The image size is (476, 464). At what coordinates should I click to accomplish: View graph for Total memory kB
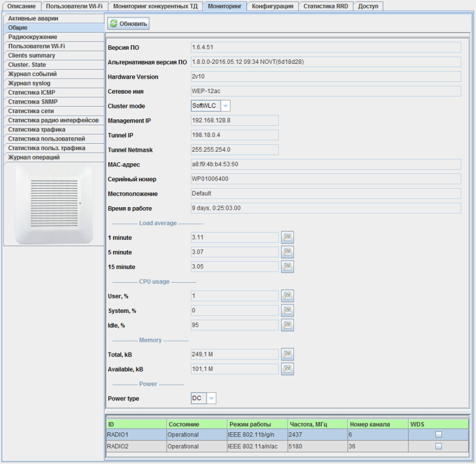pyautogui.click(x=287, y=354)
